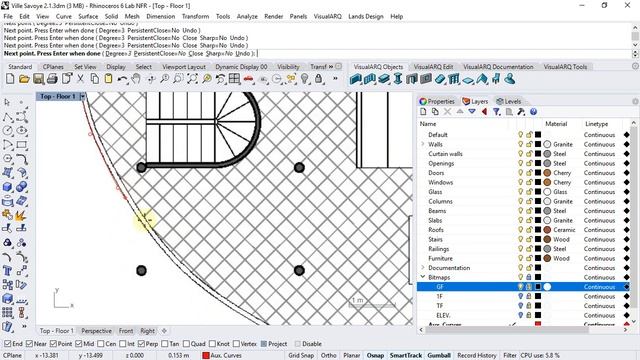Screen dimensions: 640x360
Task: Select the VisualARQ Curtain Wall tool
Action: pyautogui.click(x=370, y=79)
